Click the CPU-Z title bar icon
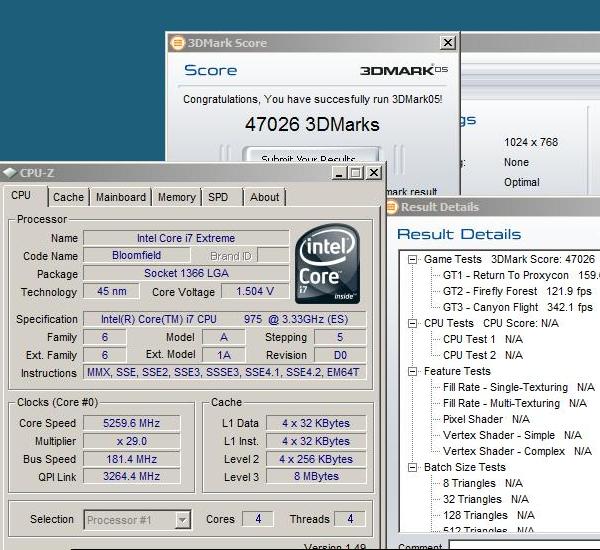 10,173
